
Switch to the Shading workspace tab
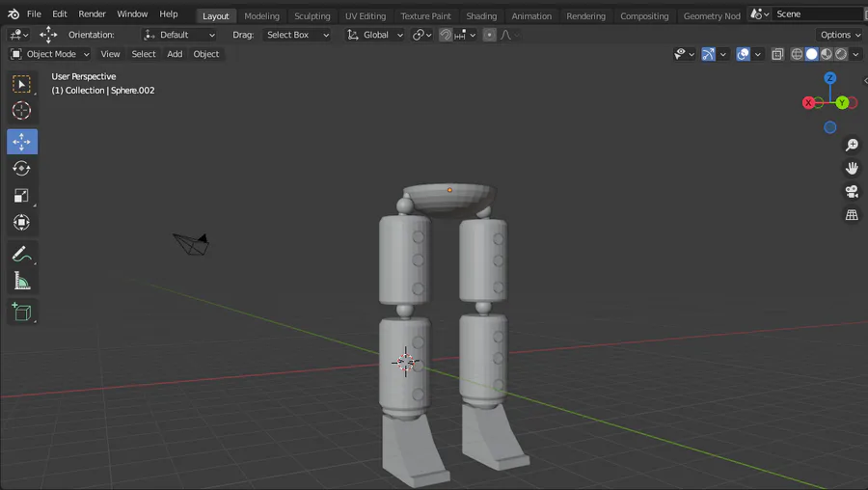coord(481,16)
